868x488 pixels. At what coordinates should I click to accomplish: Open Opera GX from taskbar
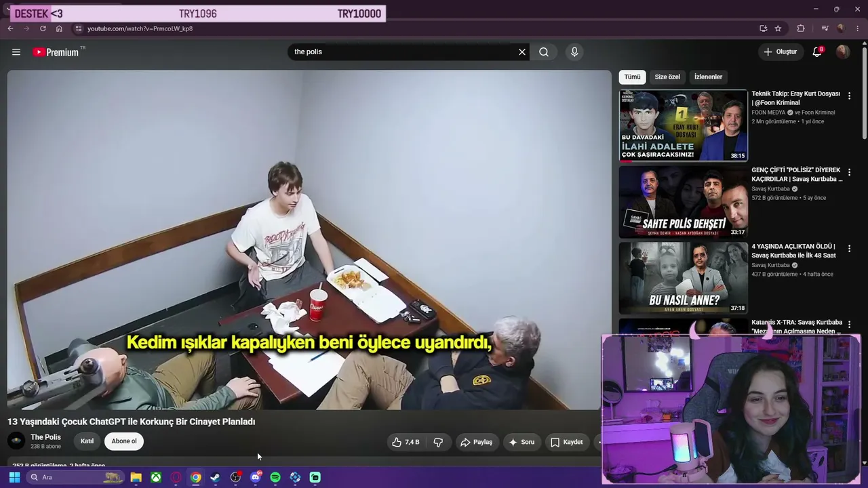click(176, 477)
